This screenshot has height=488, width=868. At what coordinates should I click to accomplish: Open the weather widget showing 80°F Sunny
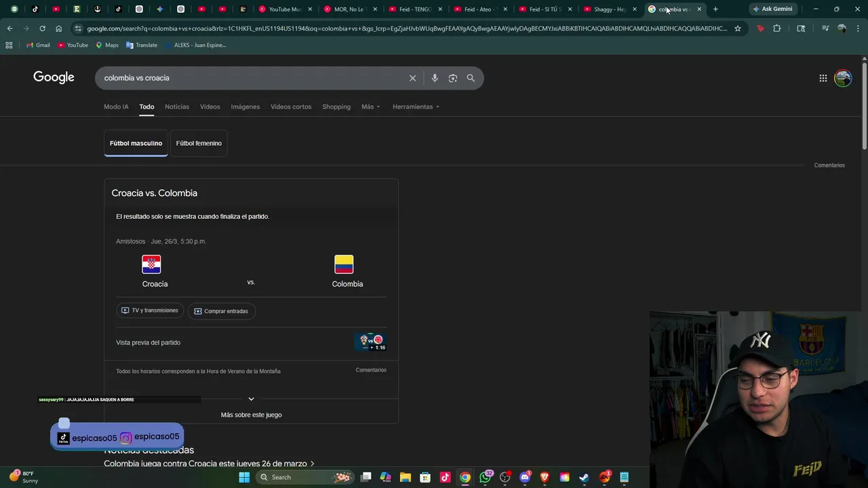[x=24, y=477]
